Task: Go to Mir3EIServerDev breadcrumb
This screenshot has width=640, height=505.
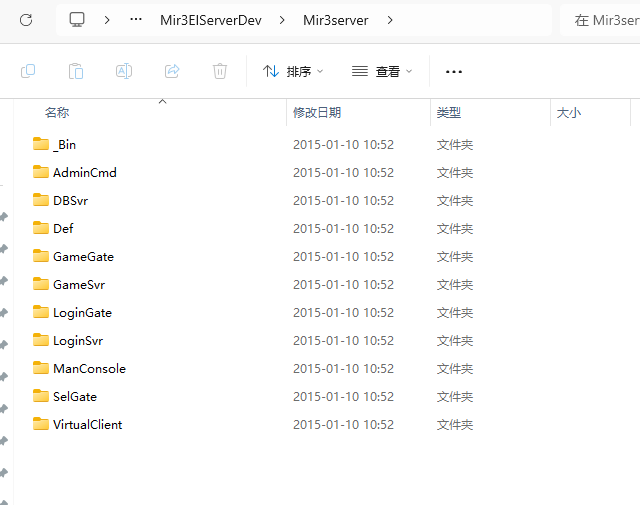Action: pyautogui.click(x=211, y=20)
